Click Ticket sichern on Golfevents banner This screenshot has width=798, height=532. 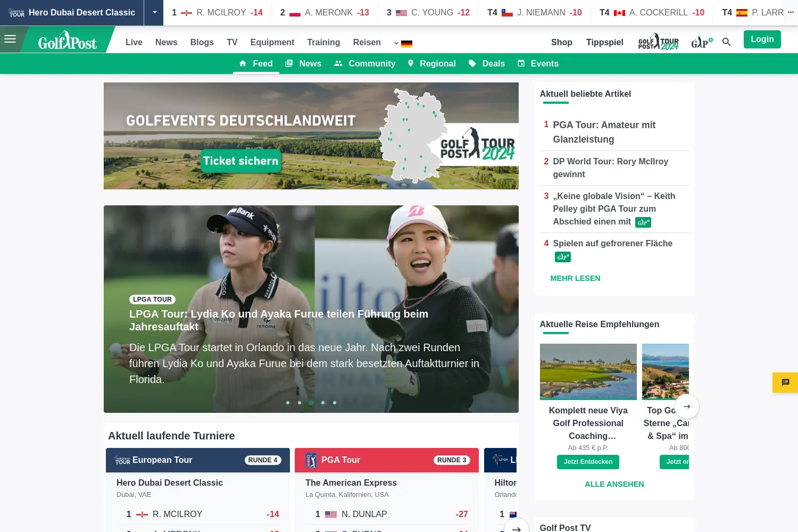coord(240,161)
